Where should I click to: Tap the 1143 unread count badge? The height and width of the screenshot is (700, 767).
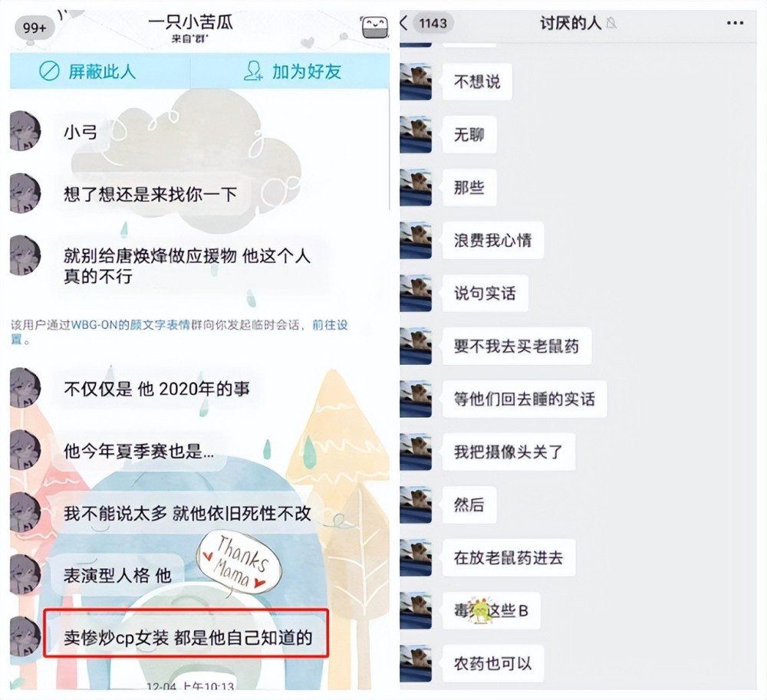click(x=433, y=23)
